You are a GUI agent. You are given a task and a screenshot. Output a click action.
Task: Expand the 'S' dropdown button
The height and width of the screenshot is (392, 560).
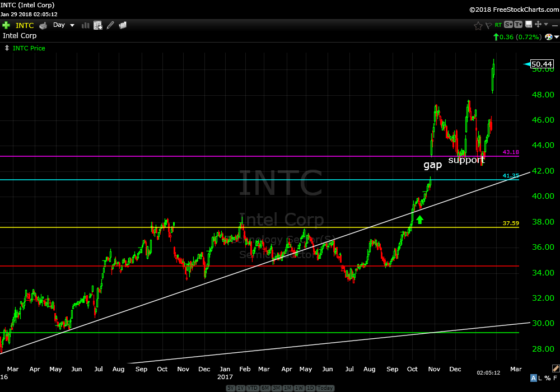[508, 25]
